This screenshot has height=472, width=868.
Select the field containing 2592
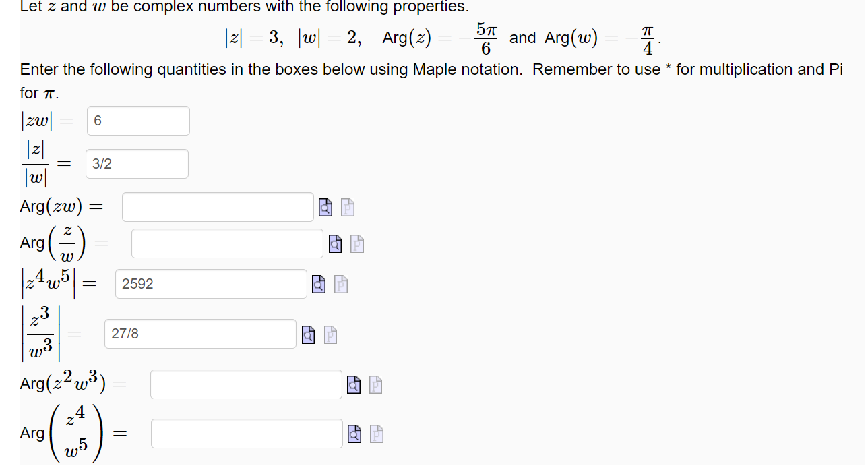[x=211, y=284]
